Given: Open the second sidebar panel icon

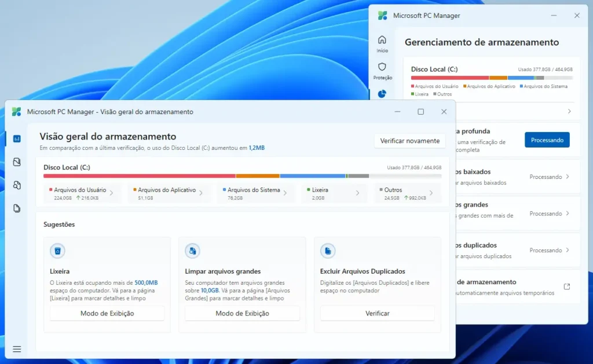Looking at the screenshot, I should (x=16, y=162).
